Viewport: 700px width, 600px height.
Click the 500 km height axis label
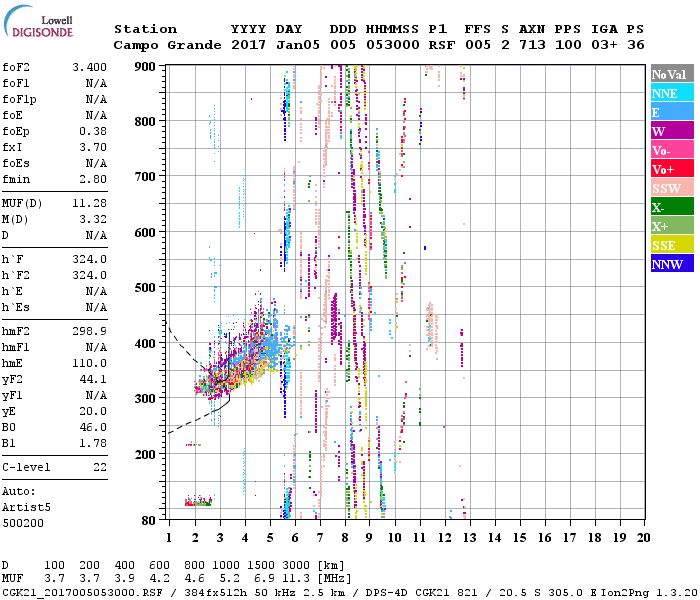145,288
